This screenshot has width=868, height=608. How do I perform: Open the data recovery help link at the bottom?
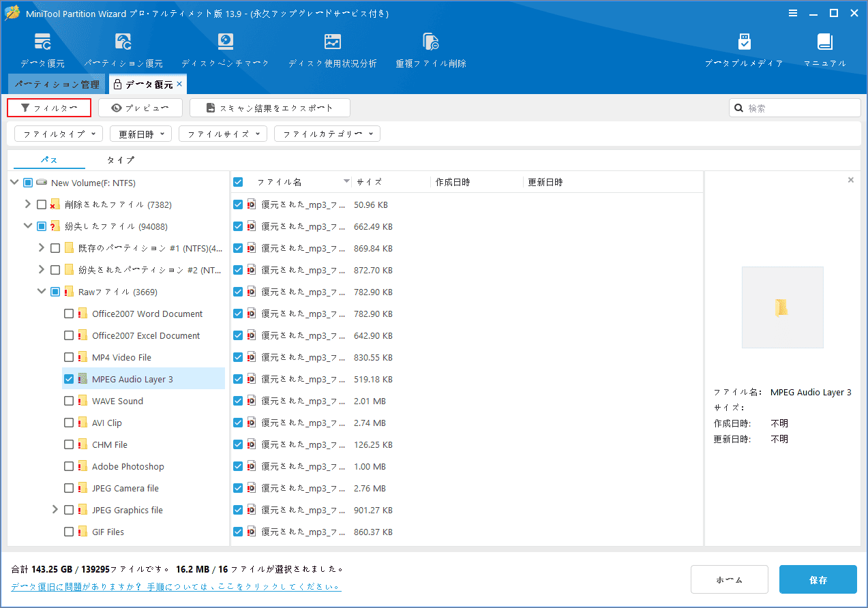176,586
